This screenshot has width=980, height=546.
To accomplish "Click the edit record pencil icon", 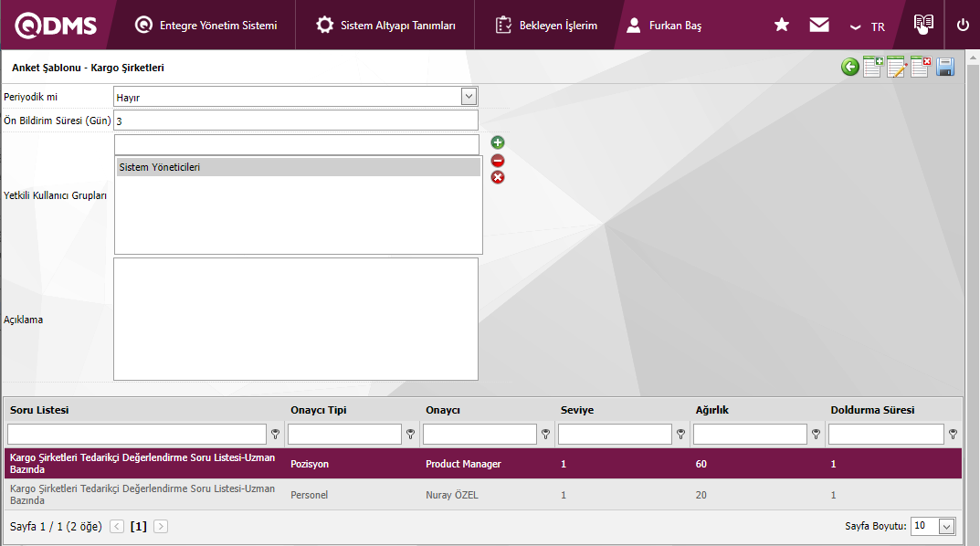I will coord(896,68).
